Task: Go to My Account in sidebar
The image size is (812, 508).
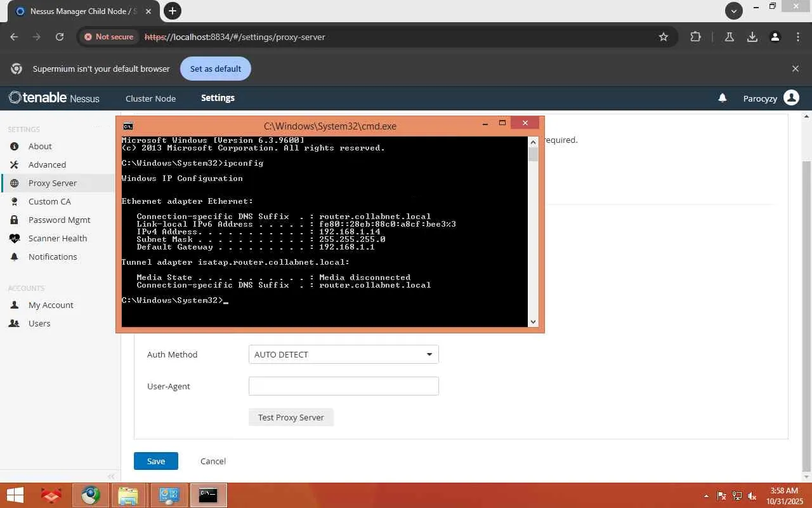Action: point(51,305)
